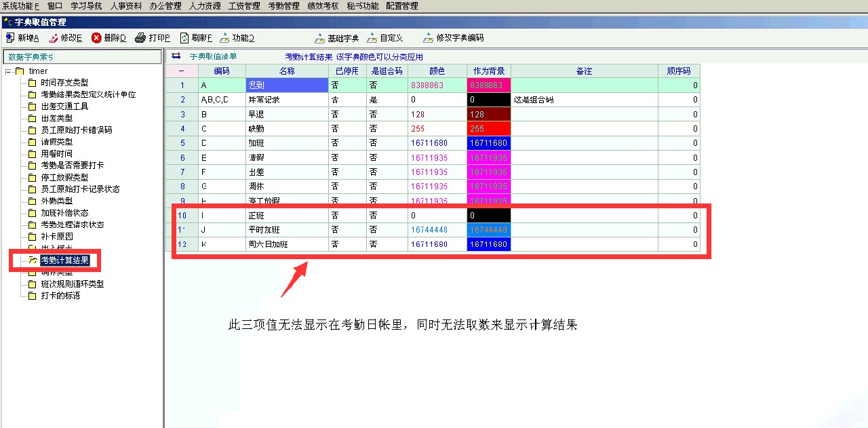Click the 顺序码 column header
The height and width of the screenshot is (428, 868).
pos(678,71)
